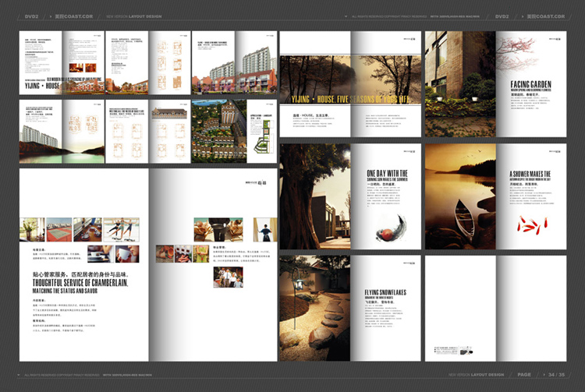Click the Chinese headline above THOUGHTFUL SERVICE
Screen dimensions: 585x392
[80, 274]
